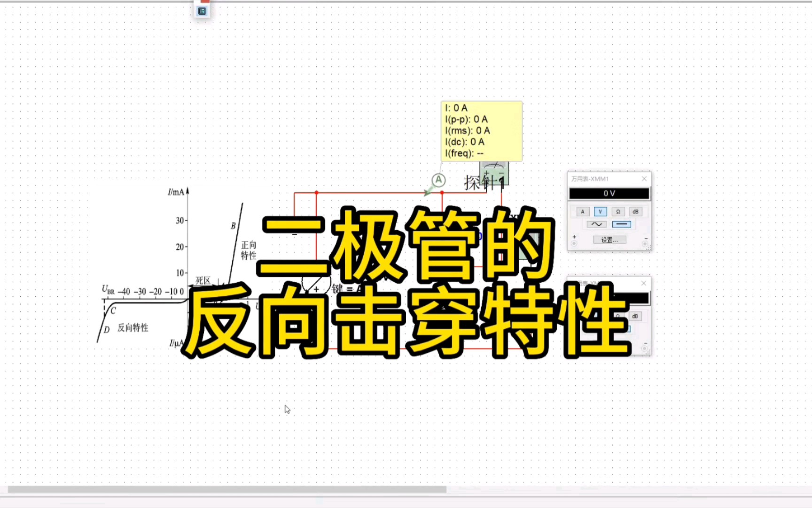Click the 反向特性 label on the diode curve
Screen dimensions: 812x508
point(133,327)
